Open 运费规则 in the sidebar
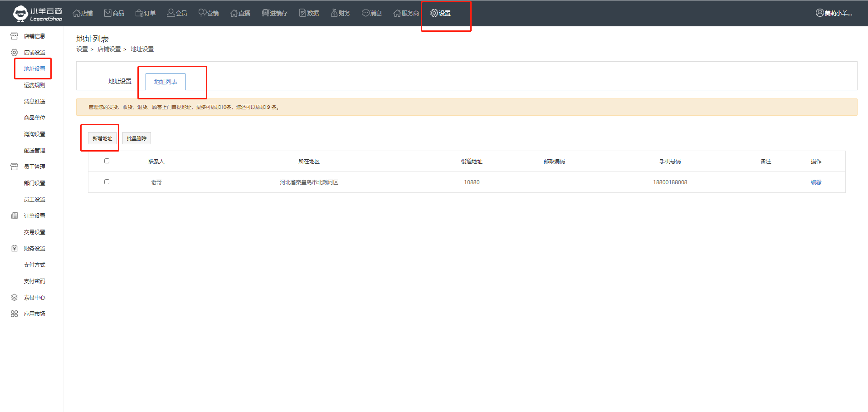 coord(34,85)
